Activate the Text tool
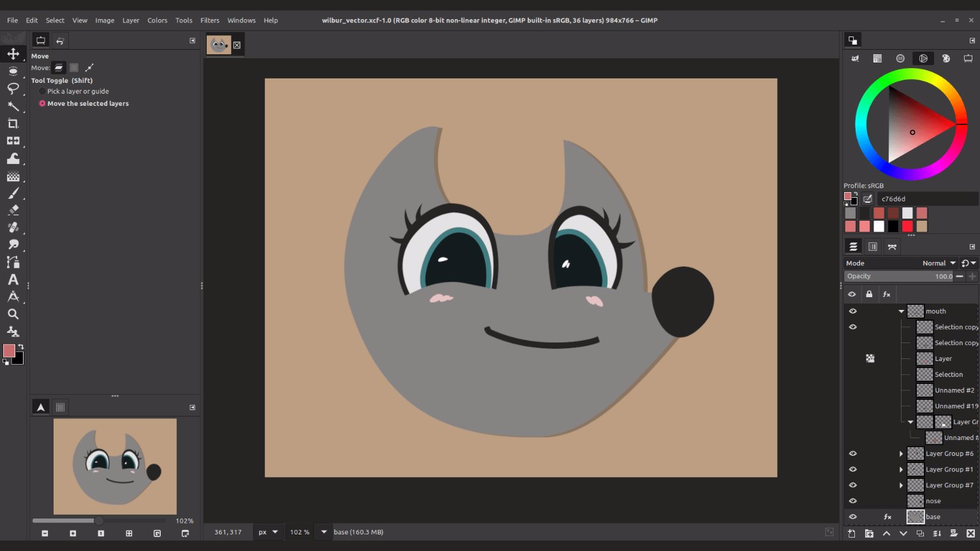The width and height of the screenshot is (980, 551). (x=13, y=279)
